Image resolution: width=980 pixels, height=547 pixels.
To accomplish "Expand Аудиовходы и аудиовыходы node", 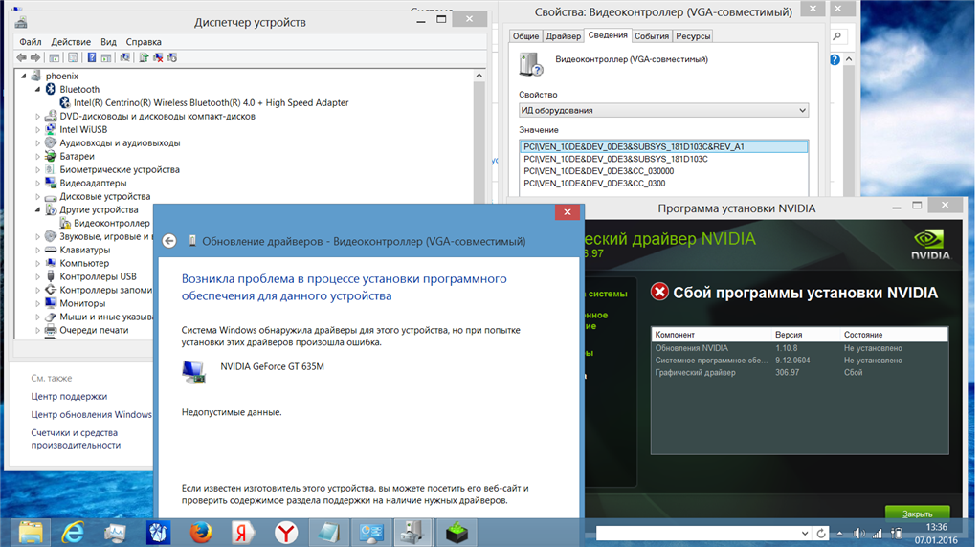I will click(x=37, y=143).
